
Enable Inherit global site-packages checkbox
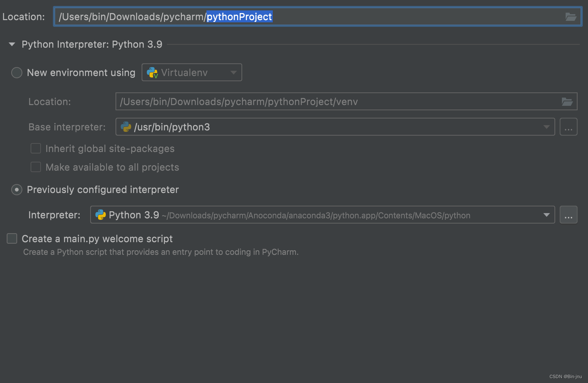point(36,148)
